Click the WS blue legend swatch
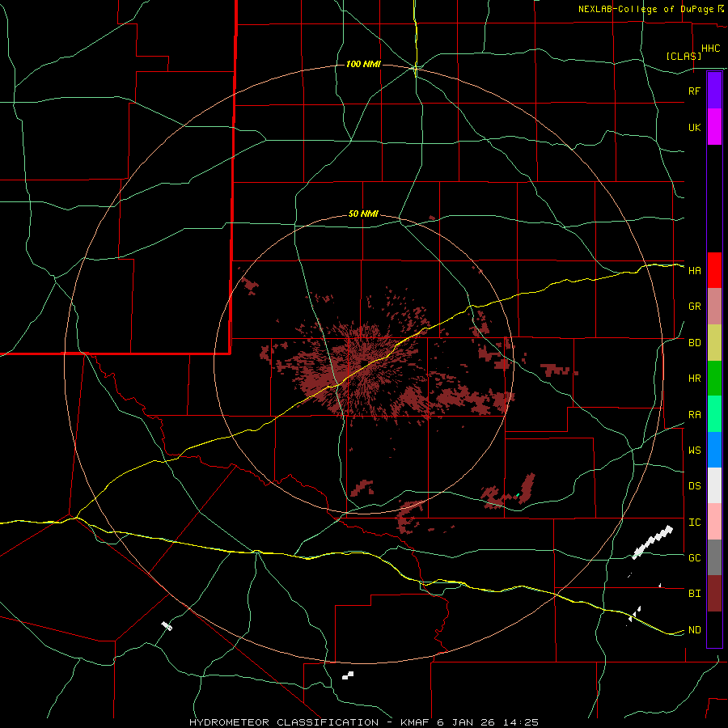This screenshot has height=728, width=728. (x=714, y=450)
